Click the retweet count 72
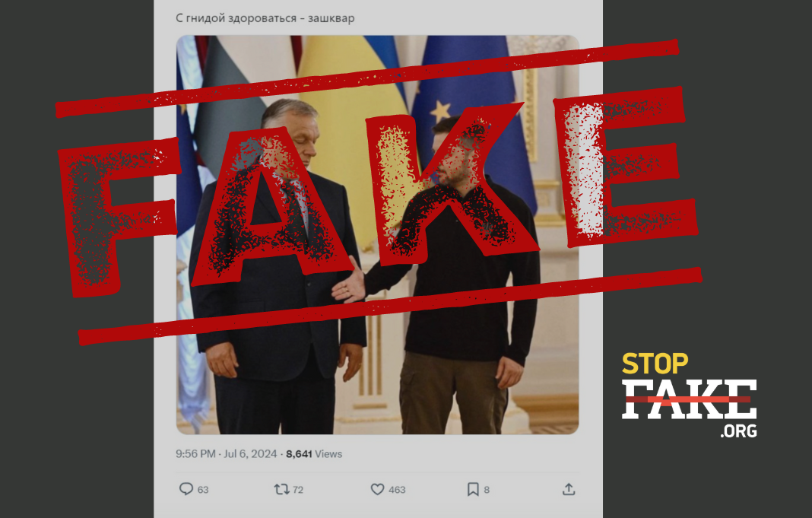Image resolution: width=812 pixels, height=518 pixels. (x=298, y=490)
